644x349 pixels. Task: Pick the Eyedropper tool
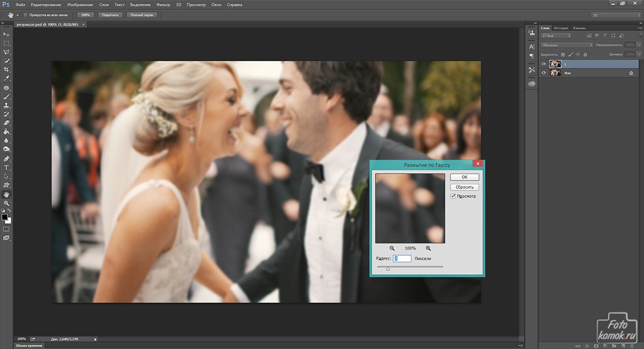pyautogui.click(x=7, y=79)
